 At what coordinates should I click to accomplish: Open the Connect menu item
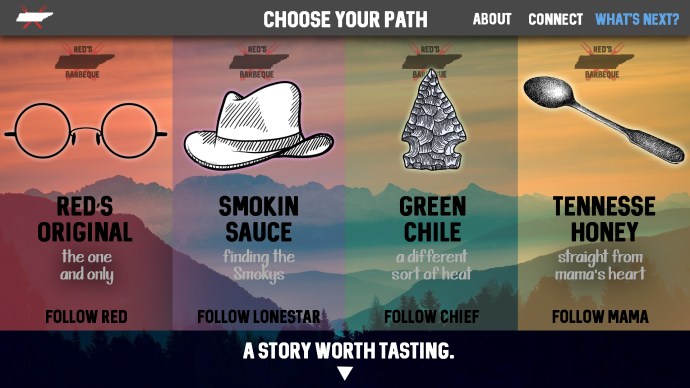555,19
